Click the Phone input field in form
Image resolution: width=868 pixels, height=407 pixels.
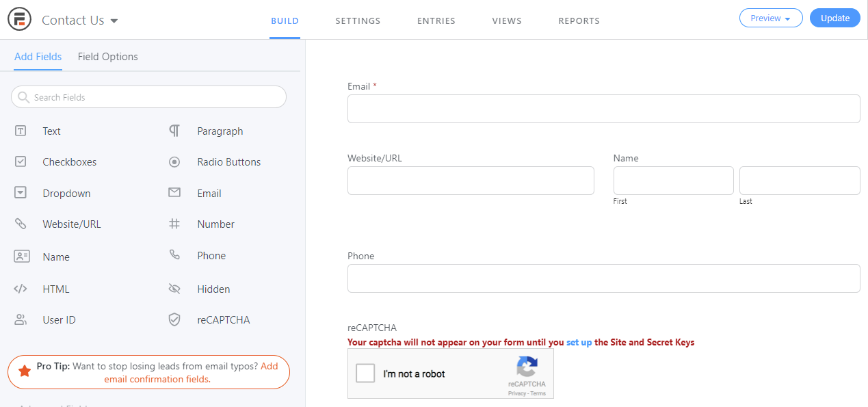[604, 278]
